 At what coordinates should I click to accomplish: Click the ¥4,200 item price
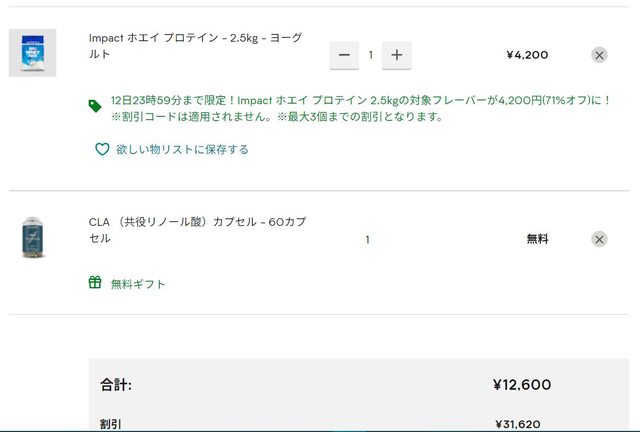click(527, 55)
